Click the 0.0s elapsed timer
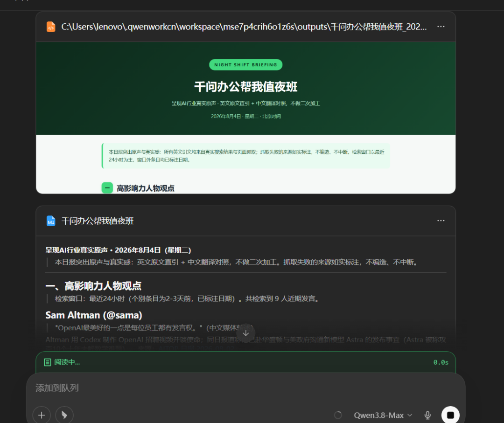 pyautogui.click(x=441, y=362)
